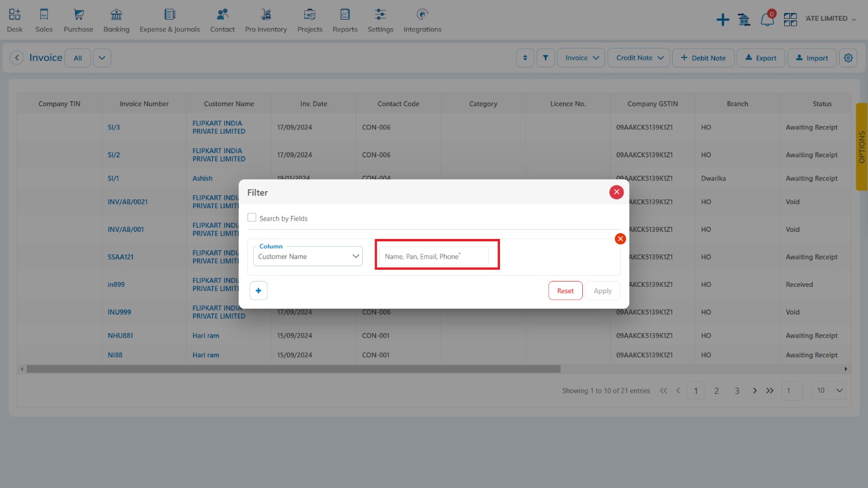Click the Import button

(x=812, y=57)
